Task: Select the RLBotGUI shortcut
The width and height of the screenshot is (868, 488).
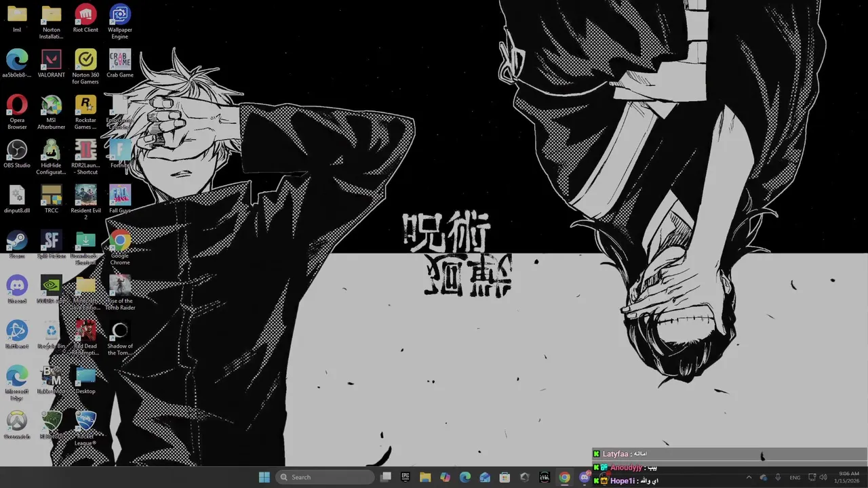Action: click(x=52, y=425)
